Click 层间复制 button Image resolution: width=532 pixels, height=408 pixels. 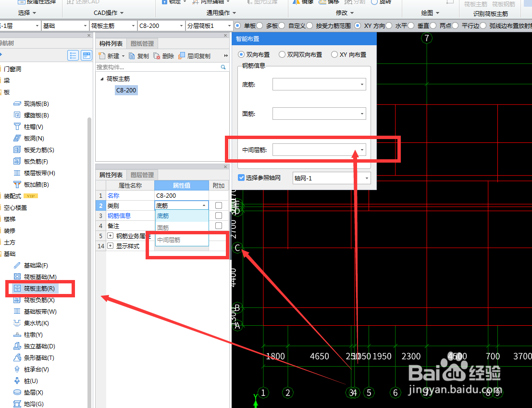[195, 56]
